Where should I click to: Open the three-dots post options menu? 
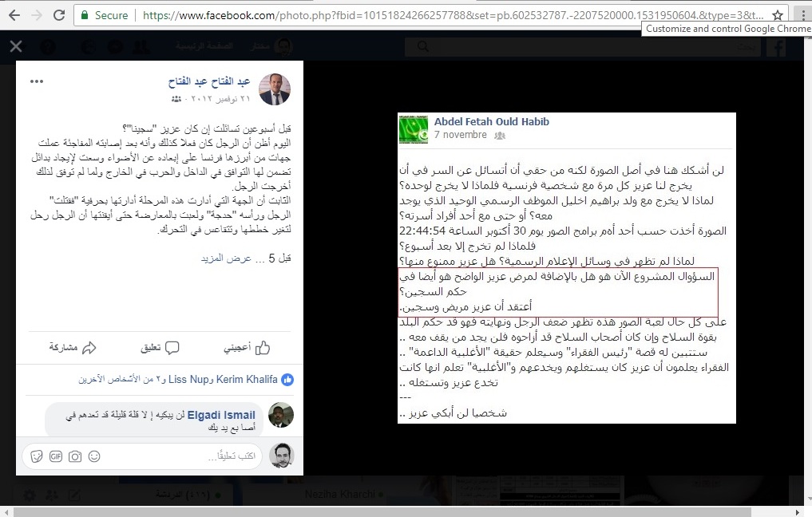(37, 81)
